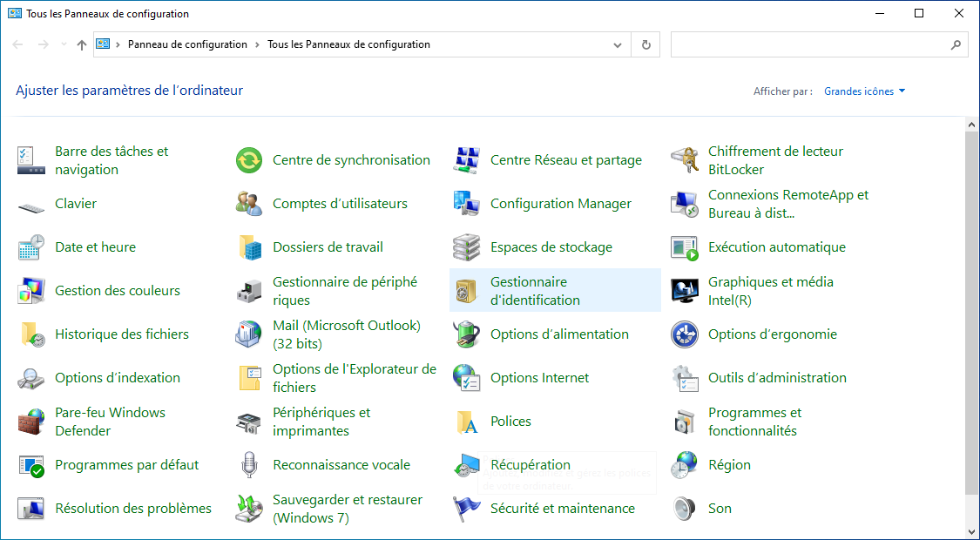Open the RemoteApp connections icon

click(685, 205)
